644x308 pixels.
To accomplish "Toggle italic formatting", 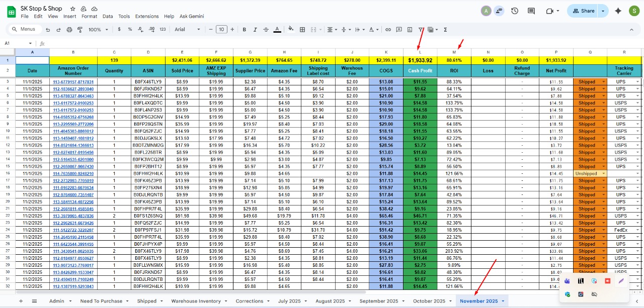I will point(255,30).
